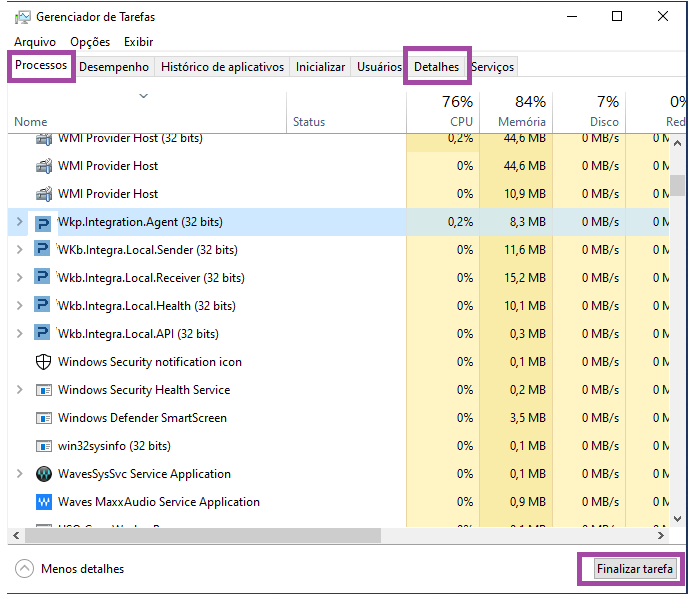Click the Windows Security notification shield icon
This screenshot has height=615, width=694.
pos(43,362)
